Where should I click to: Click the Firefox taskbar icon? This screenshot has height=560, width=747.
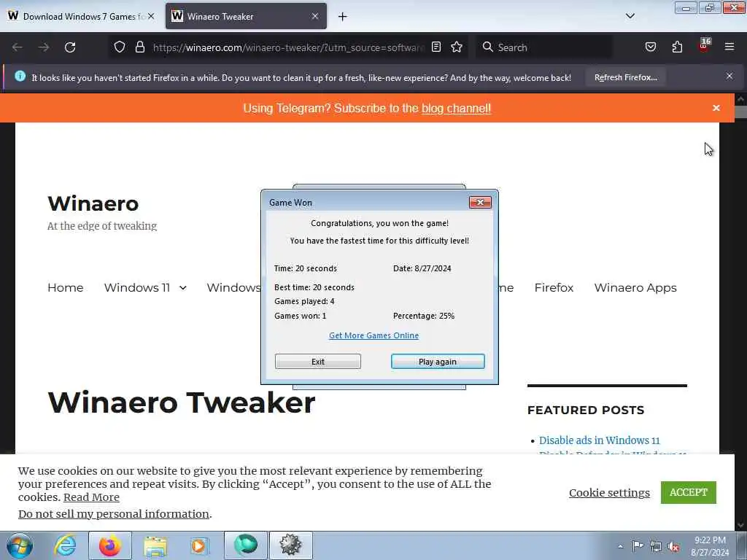[110, 545]
